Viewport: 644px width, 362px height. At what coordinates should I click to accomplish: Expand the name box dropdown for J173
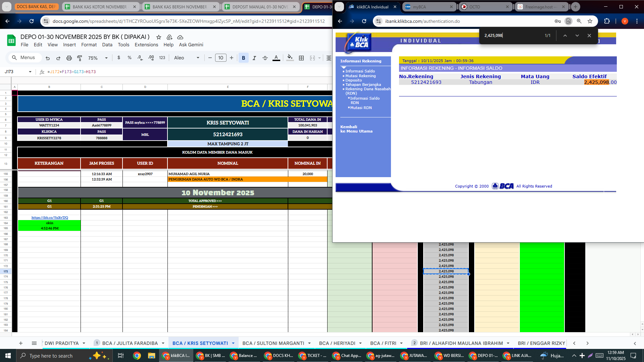click(x=30, y=72)
